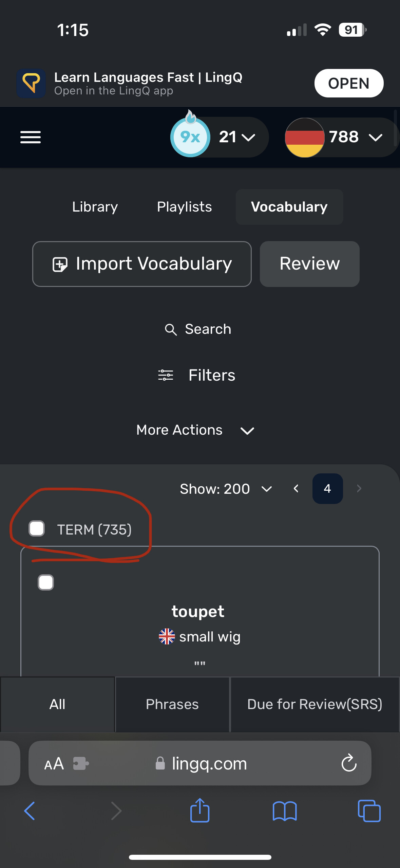Open the hamburger navigation menu

[31, 137]
